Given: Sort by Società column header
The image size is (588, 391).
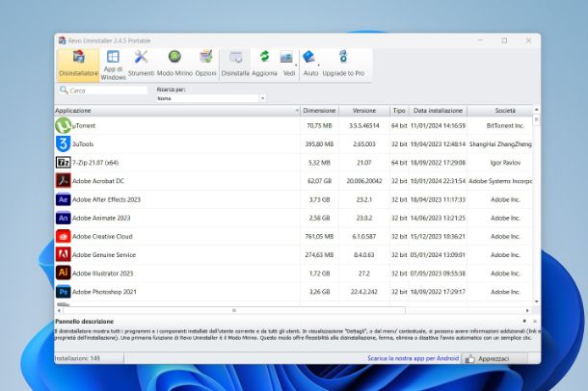Looking at the screenshot, I should point(505,111).
